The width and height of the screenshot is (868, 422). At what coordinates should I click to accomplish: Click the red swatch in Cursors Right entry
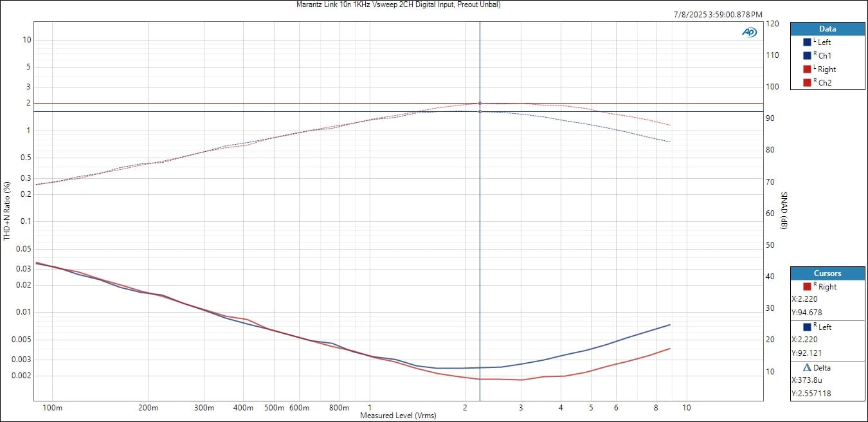coord(808,286)
